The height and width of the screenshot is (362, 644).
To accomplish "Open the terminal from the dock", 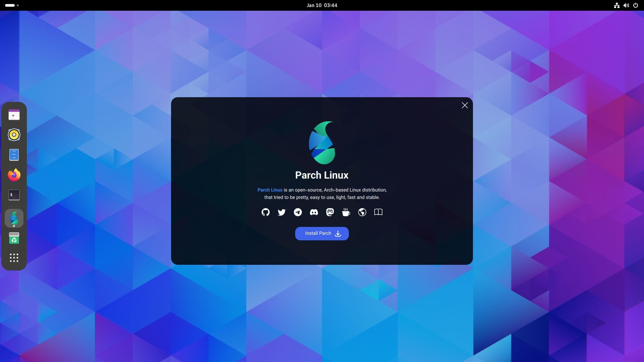I will tap(14, 195).
